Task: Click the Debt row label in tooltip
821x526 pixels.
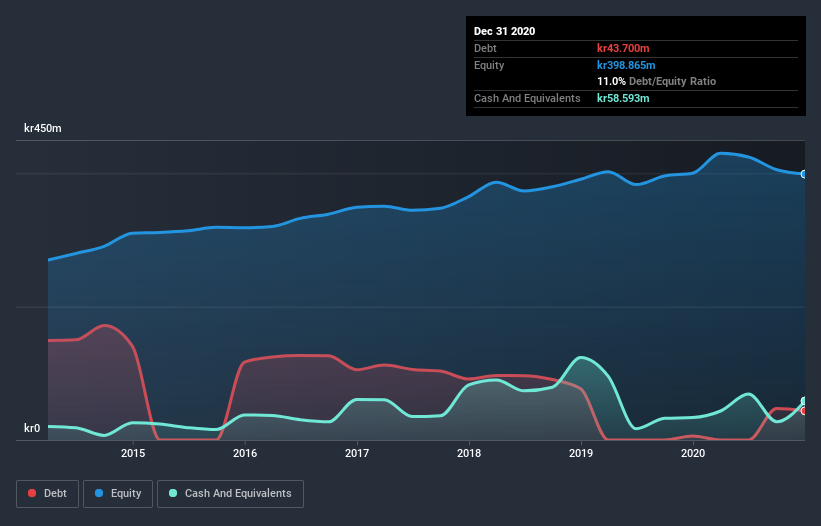Action: (x=485, y=48)
